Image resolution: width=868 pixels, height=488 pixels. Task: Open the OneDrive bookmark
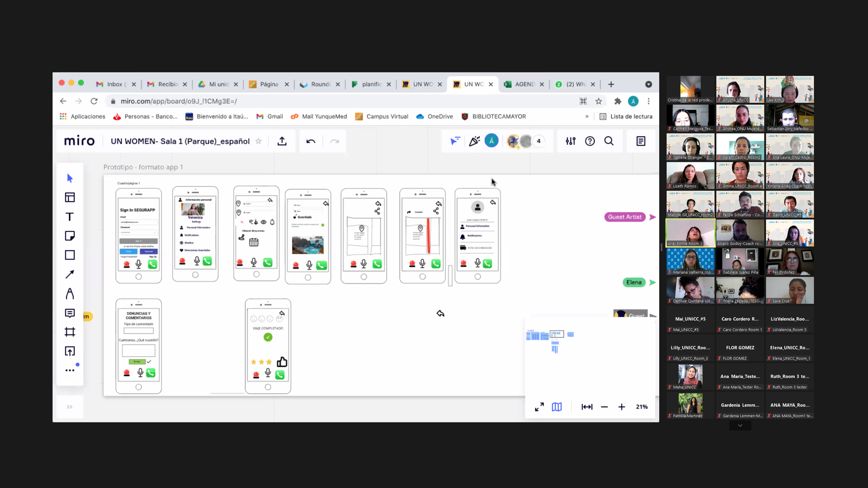pos(434,116)
